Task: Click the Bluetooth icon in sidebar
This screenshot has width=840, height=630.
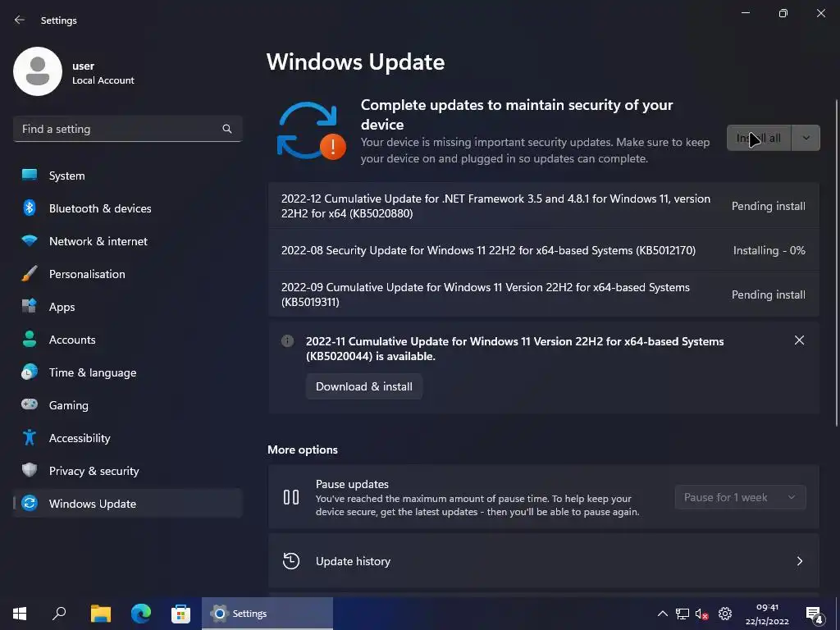Action: click(x=30, y=208)
